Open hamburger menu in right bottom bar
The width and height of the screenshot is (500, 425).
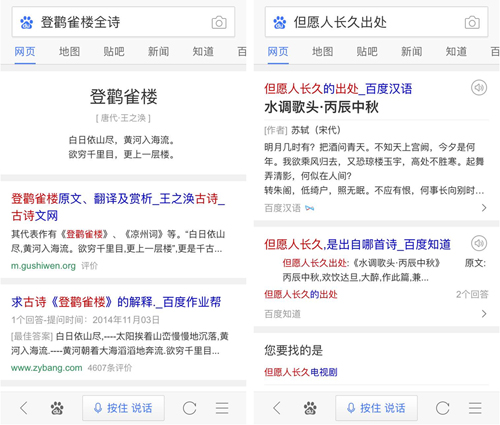[475, 408]
